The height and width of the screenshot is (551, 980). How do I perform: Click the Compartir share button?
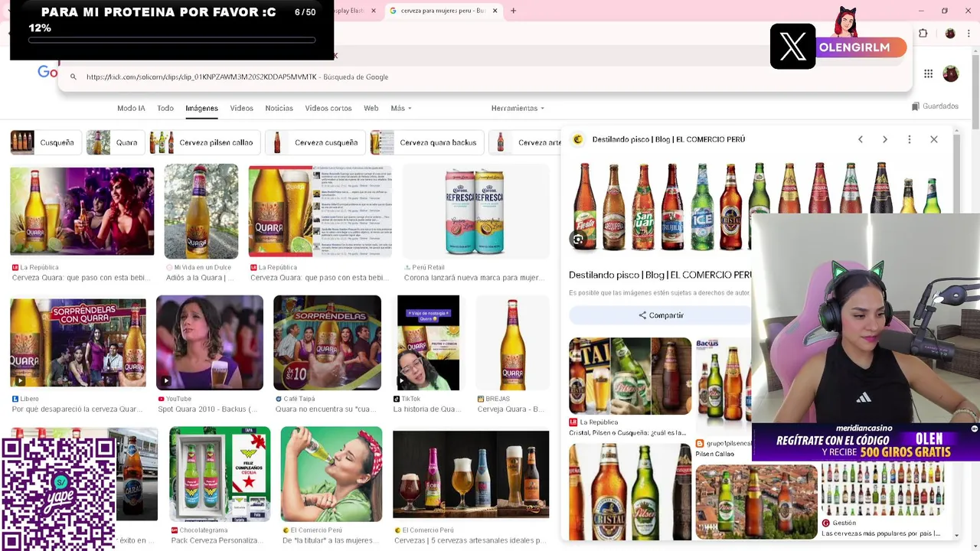point(661,315)
